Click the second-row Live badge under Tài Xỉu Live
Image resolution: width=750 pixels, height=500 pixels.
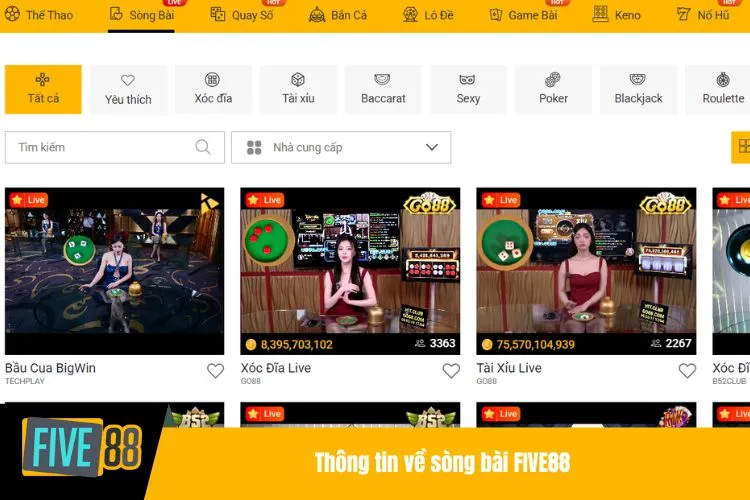[501, 414]
